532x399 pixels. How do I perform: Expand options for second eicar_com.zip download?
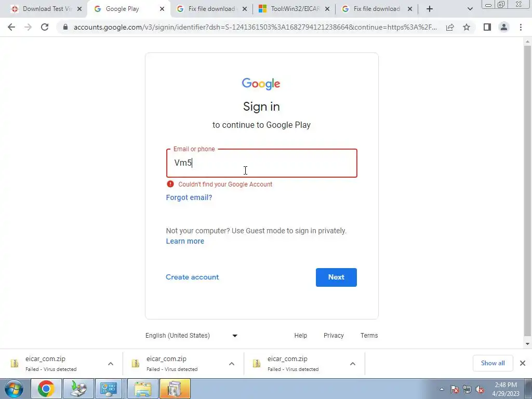232,364
